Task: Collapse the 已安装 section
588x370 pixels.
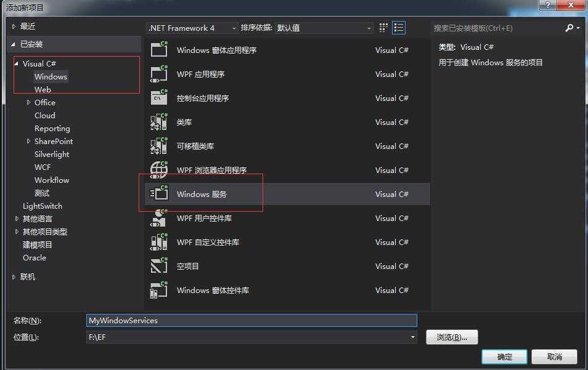Action: [x=13, y=44]
